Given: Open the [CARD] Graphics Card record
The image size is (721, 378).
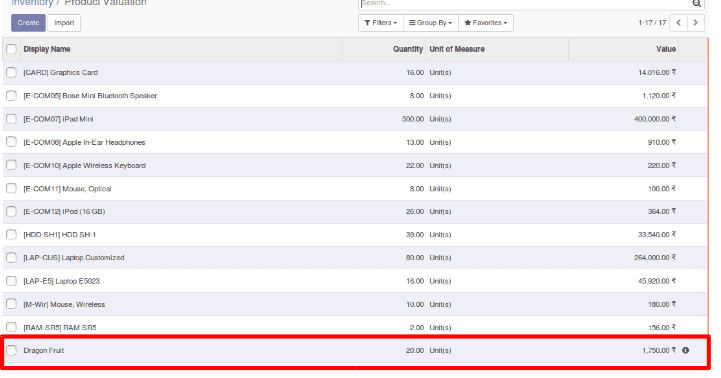Looking at the screenshot, I should 61,73.
